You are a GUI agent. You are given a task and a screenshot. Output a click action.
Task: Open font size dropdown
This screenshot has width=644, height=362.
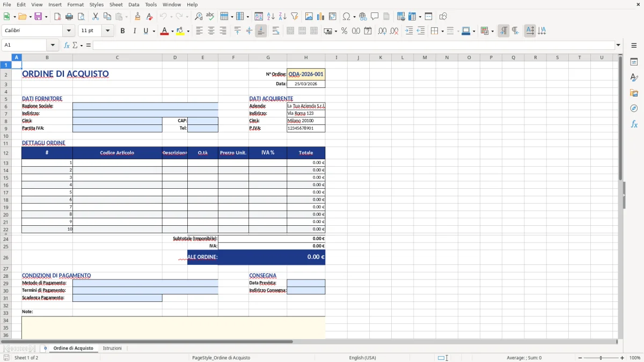tap(108, 31)
